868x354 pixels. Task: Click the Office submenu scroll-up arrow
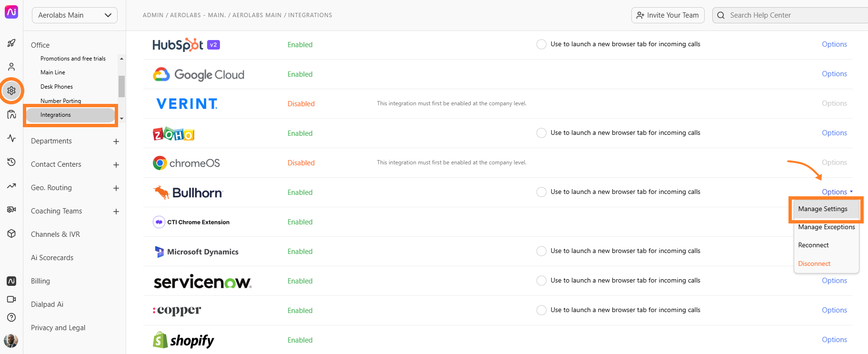click(x=122, y=59)
